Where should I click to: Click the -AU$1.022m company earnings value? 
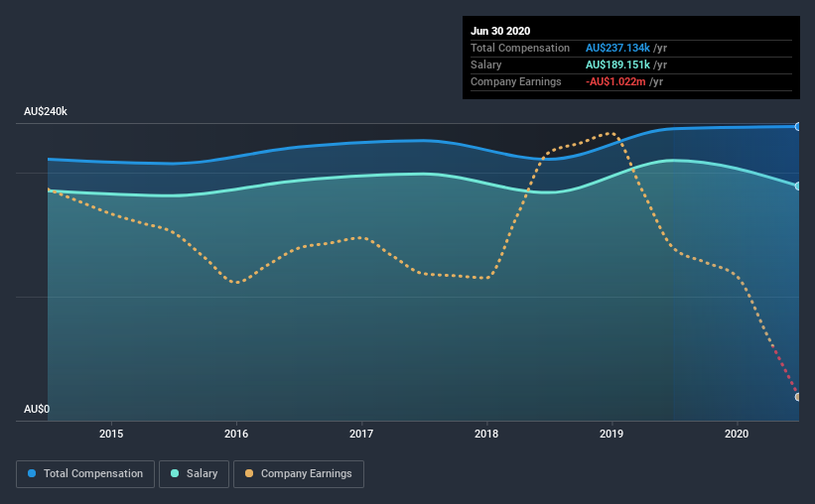pyautogui.click(x=615, y=81)
